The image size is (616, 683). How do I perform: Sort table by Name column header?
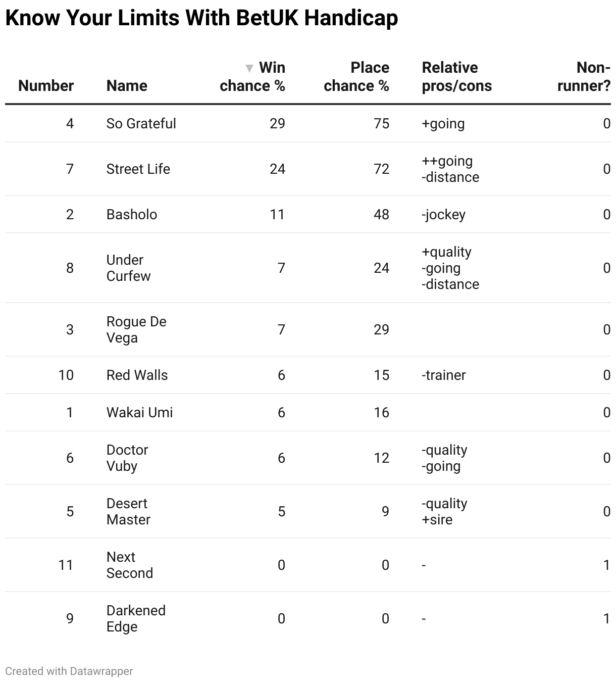click(x=127, y=85)
